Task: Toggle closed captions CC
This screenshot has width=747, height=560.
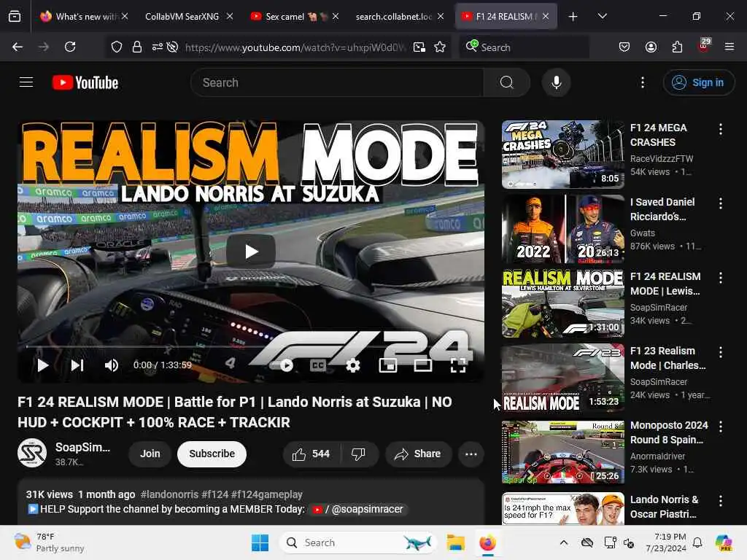Action: pos(318,365)
